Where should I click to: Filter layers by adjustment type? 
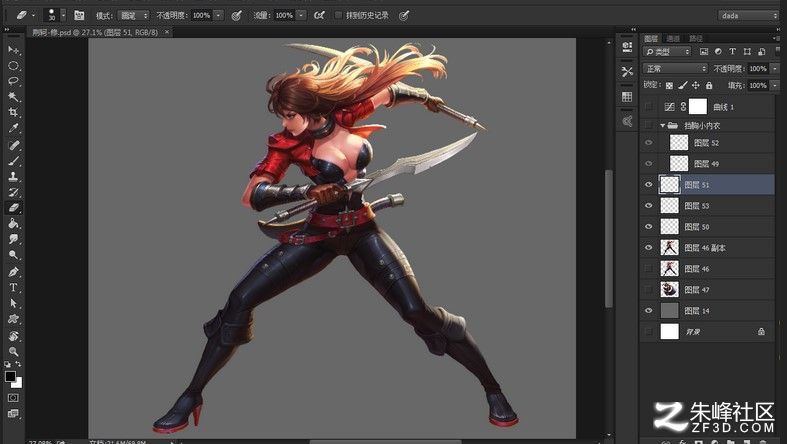tap(718, 52)
